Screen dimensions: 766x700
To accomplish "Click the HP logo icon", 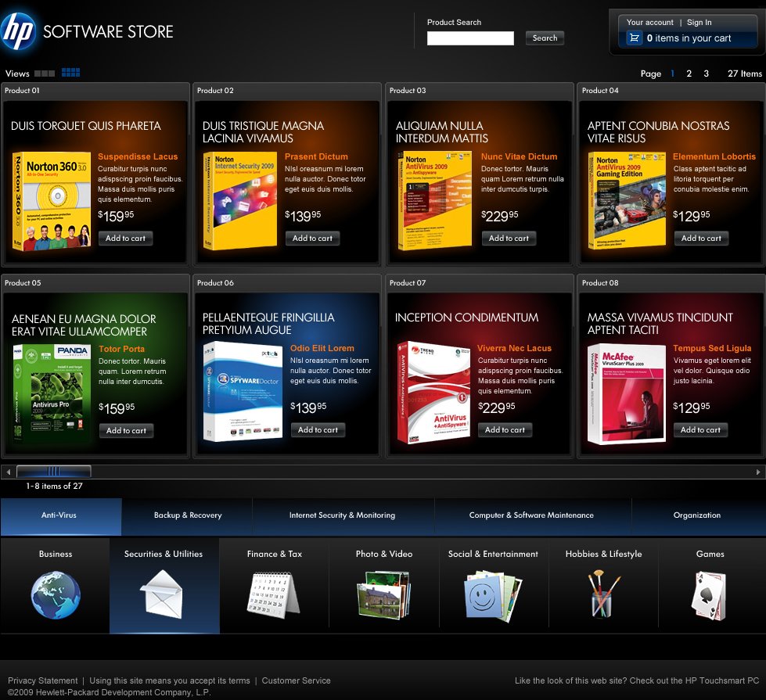I will 18,31.
